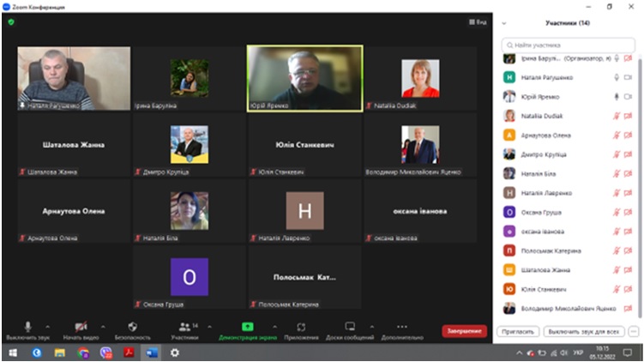Click the red End meeting button
The height and width of the screenshot is (362, 644).
[x=464, y=331]
